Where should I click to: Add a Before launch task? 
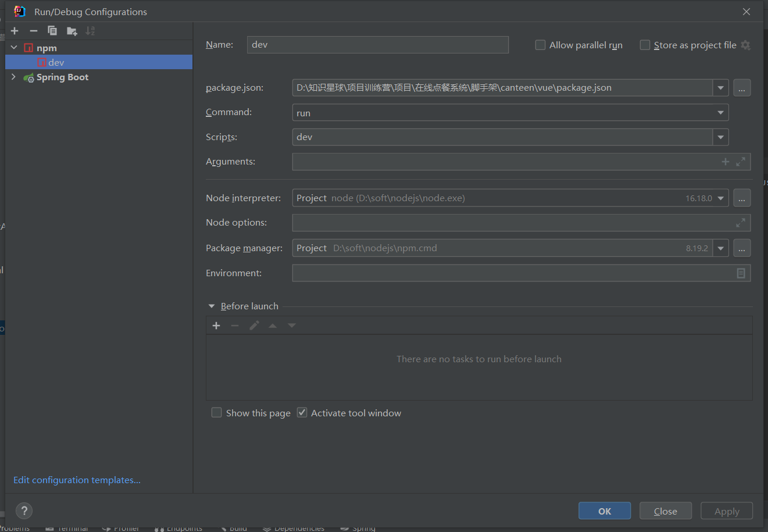pyautogui.click(x=216, y=326)
